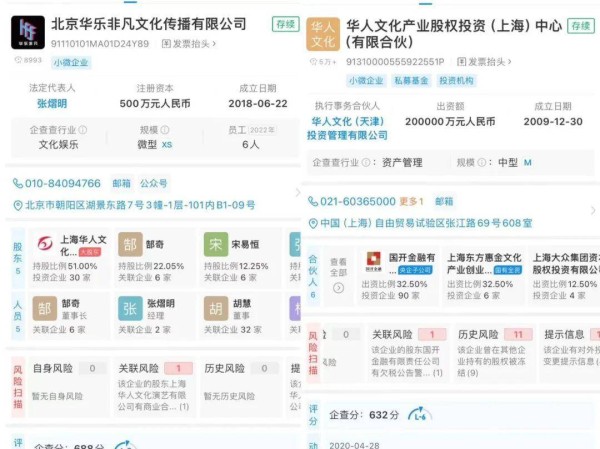Open right 关联风险 1 card
This screenshot has width=600, height=449.
tap(408, 353)
